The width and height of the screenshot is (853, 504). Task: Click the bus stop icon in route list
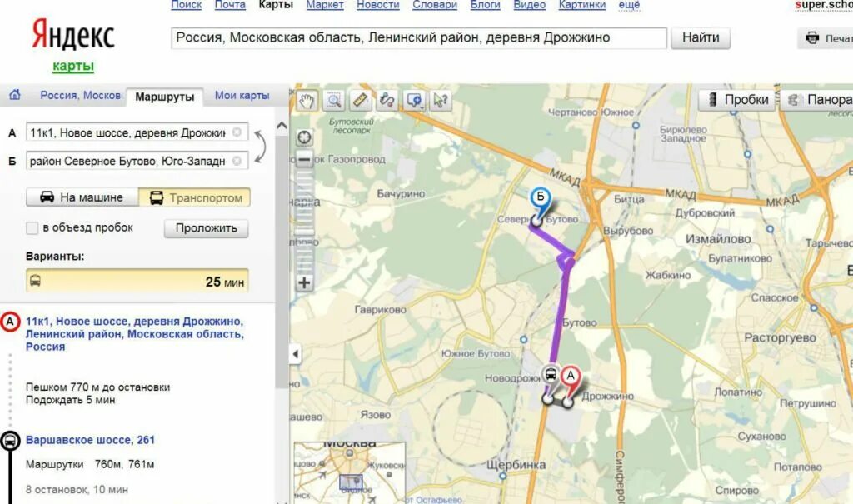pyautogui.click(x=10, y=441)
